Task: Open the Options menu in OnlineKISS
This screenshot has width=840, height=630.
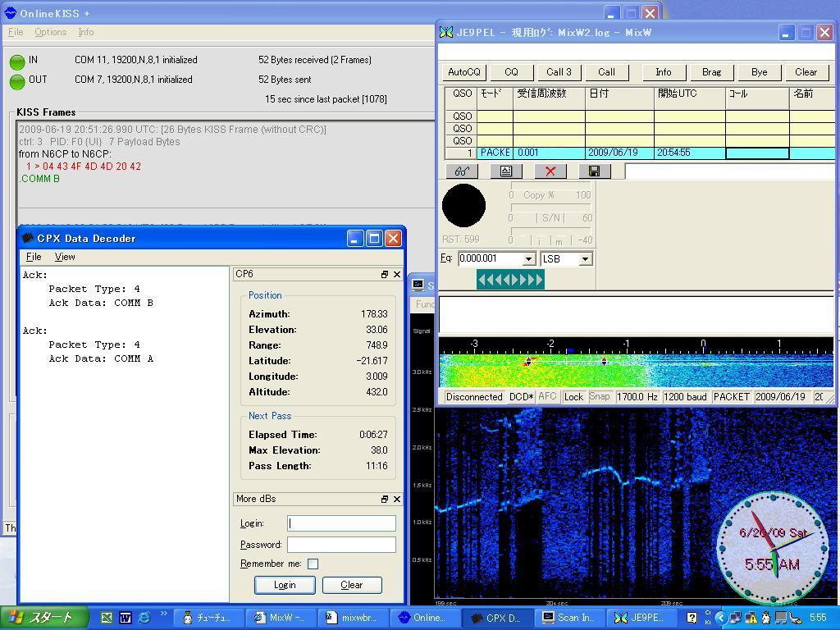Action: [51, 32]
